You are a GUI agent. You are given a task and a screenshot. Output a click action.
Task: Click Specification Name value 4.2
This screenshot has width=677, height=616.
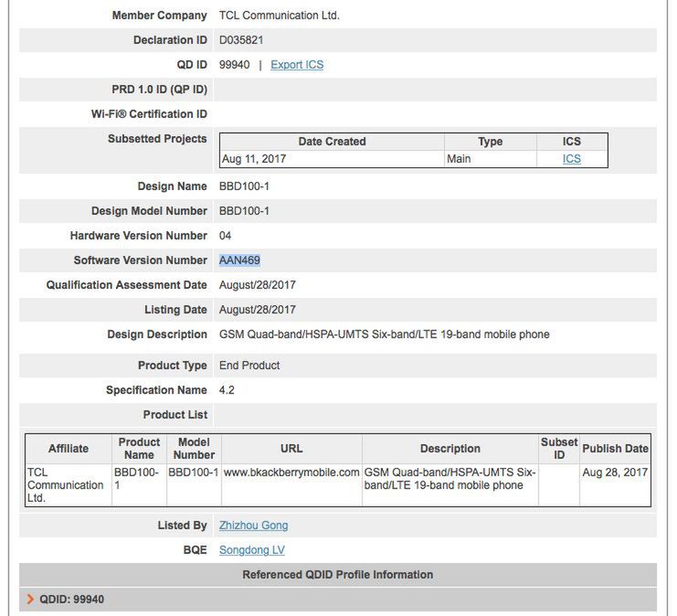tap(227, 390)
